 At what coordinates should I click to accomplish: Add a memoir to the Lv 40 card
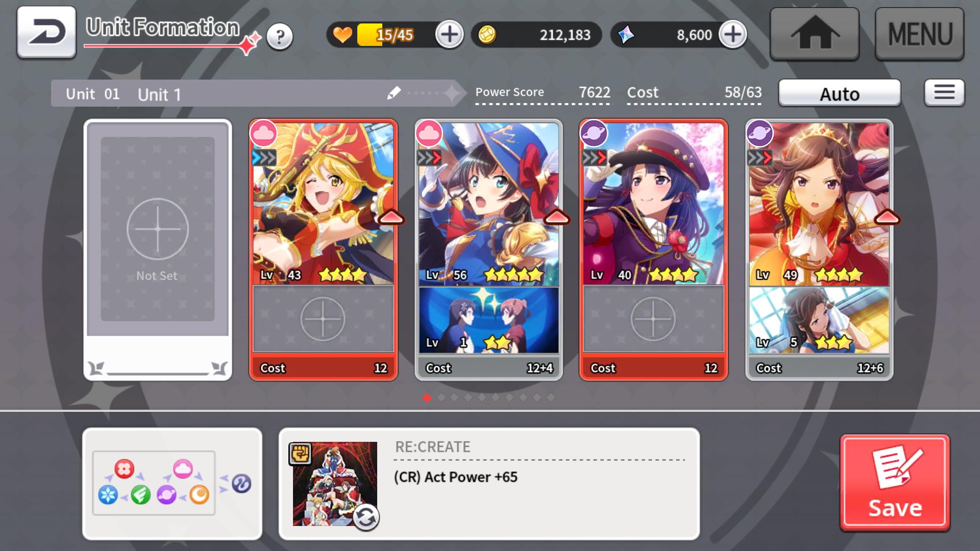653,319
